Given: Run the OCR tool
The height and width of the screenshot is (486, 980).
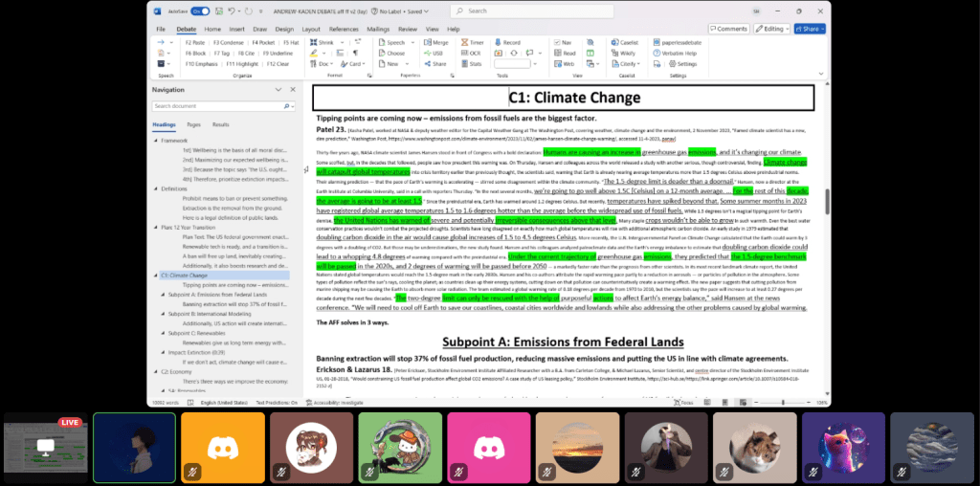Looking at the screenshot, I should click(x=474, y=54).
